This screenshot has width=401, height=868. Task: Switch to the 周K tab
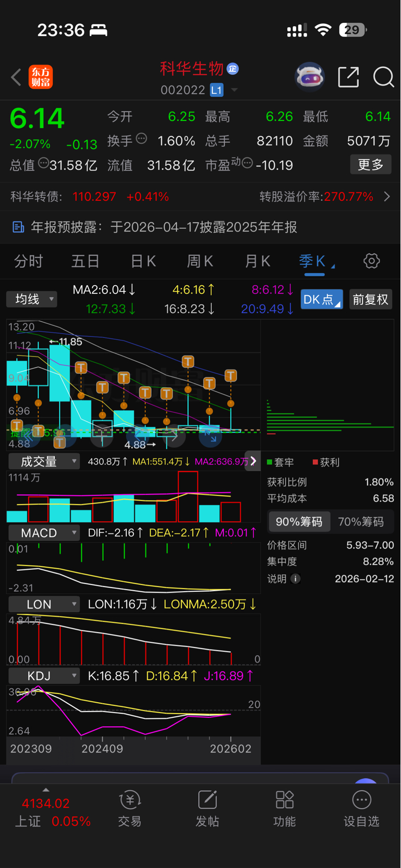click(200, 261)
